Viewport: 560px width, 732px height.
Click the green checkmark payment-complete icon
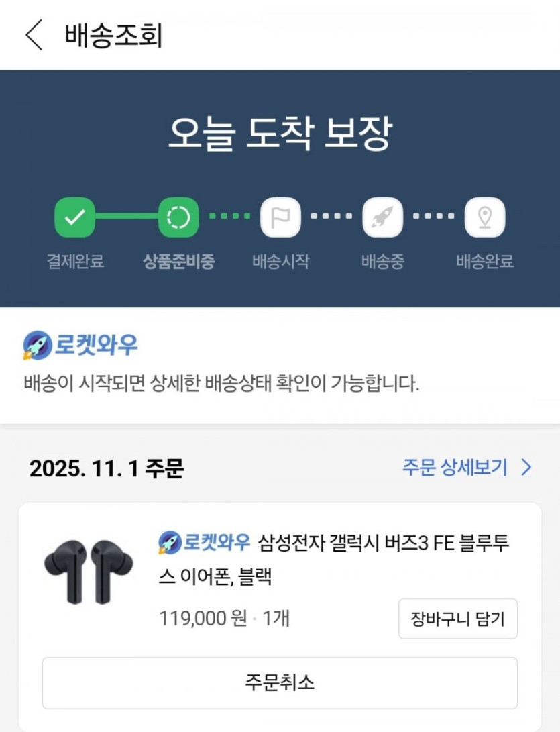pyautogui.click(x=74, y=217)
